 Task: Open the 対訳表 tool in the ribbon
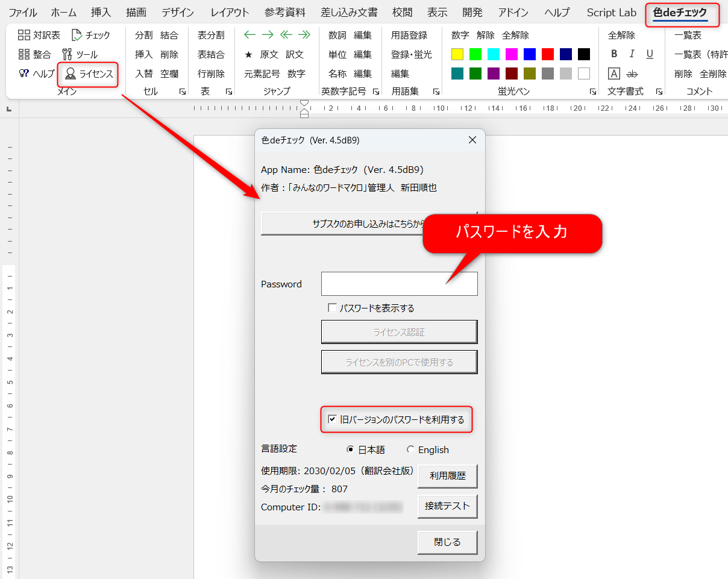(39, 36)
